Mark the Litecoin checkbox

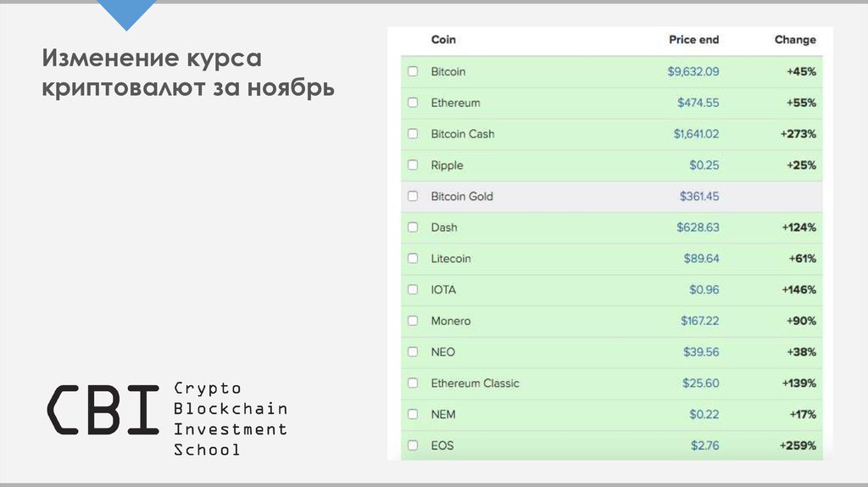point(413,258)
